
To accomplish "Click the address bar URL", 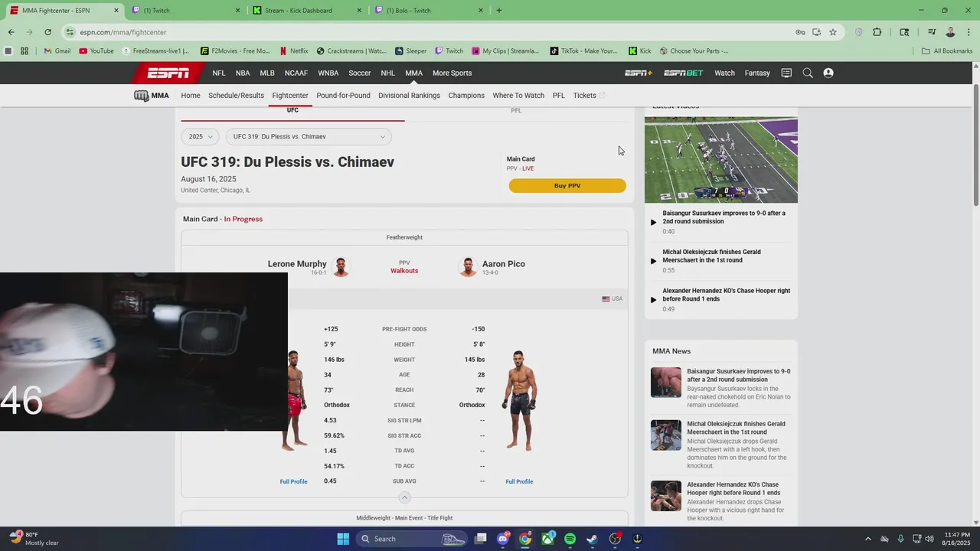I will click(x=123, y=32).
